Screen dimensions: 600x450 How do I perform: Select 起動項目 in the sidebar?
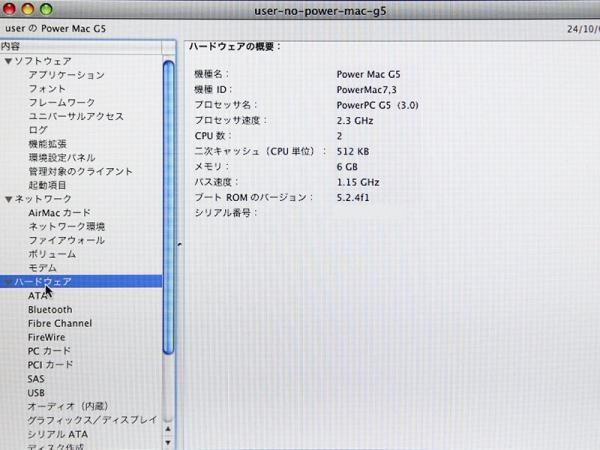(47, 185)
